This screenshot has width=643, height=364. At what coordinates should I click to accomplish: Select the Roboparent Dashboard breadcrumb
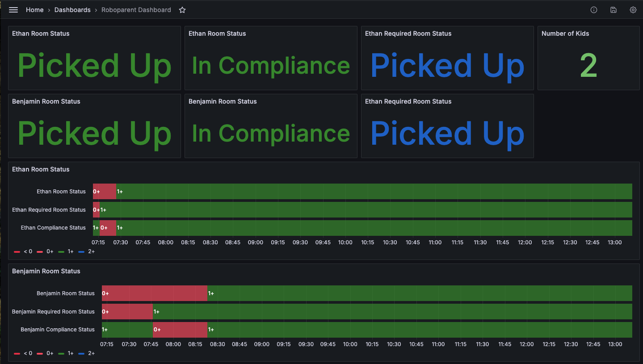pos(136,9)
